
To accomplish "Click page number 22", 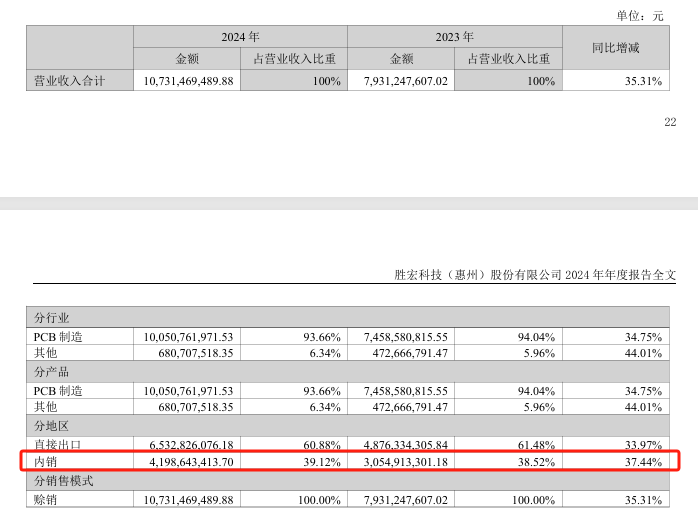I will [x=670, y=122].
